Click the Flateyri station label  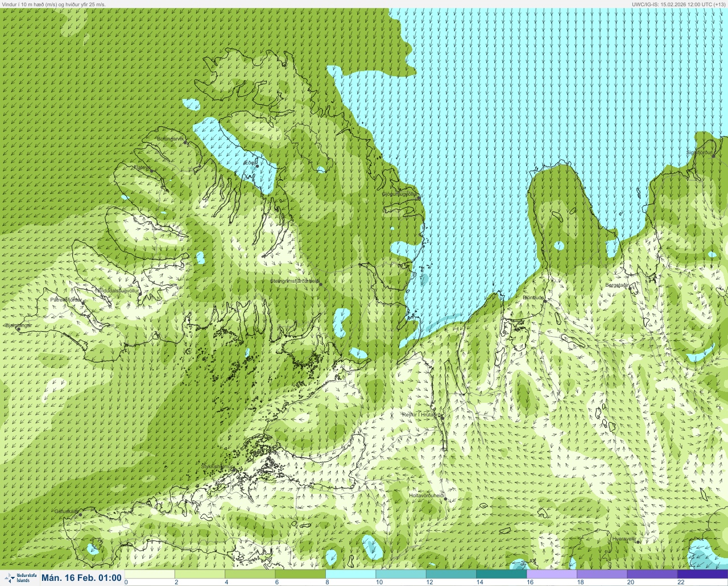point(142,167)
